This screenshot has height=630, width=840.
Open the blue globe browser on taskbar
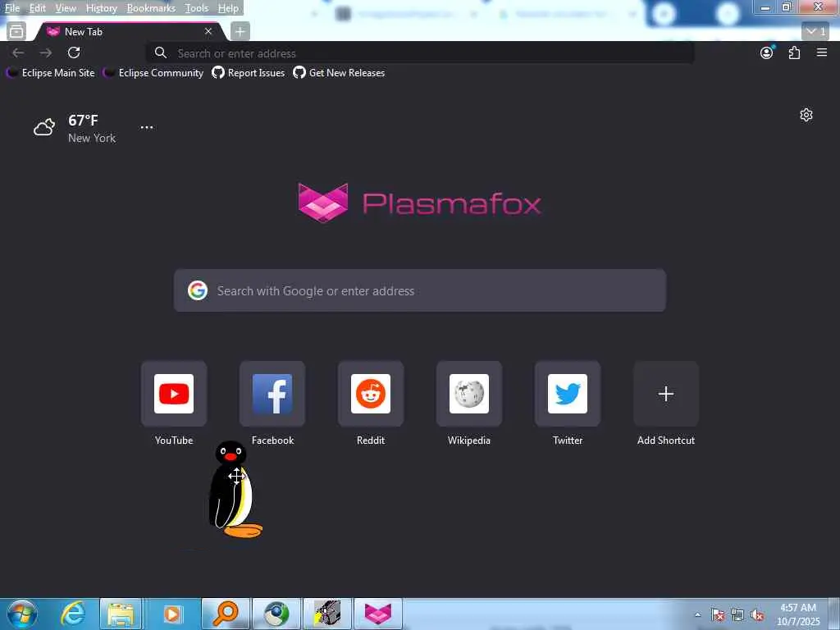tap(276, 614)
